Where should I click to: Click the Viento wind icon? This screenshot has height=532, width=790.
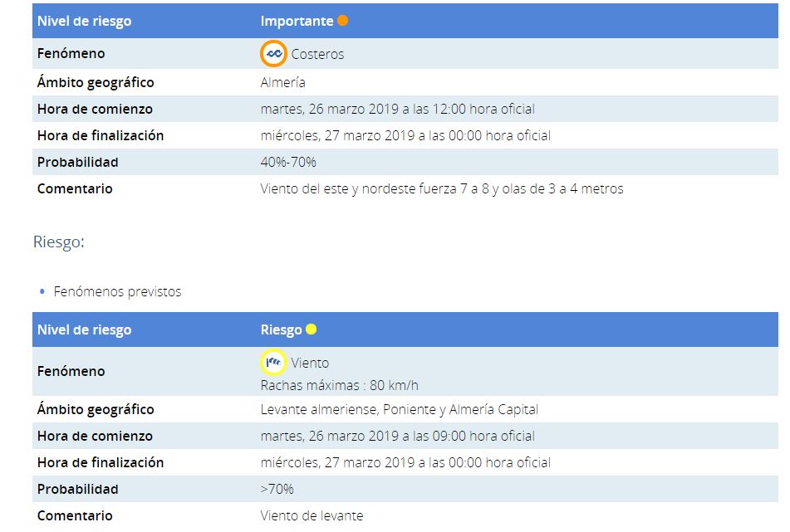click(273, 362)
